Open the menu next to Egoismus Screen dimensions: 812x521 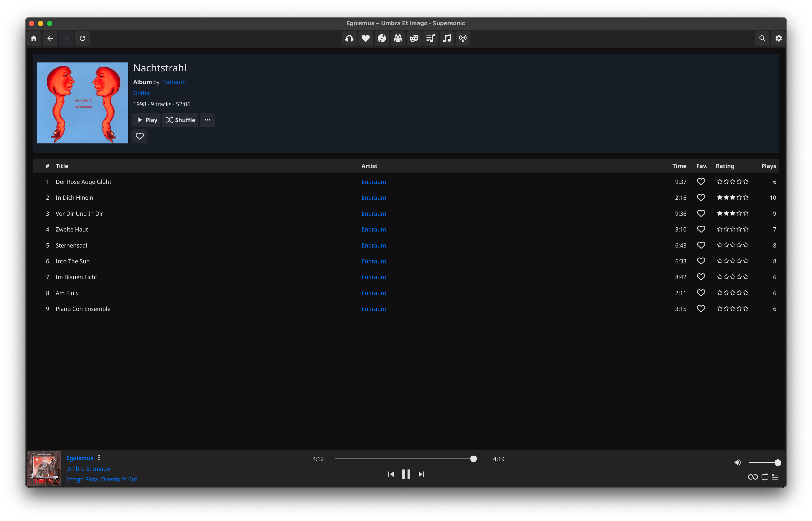pos(99,458)
